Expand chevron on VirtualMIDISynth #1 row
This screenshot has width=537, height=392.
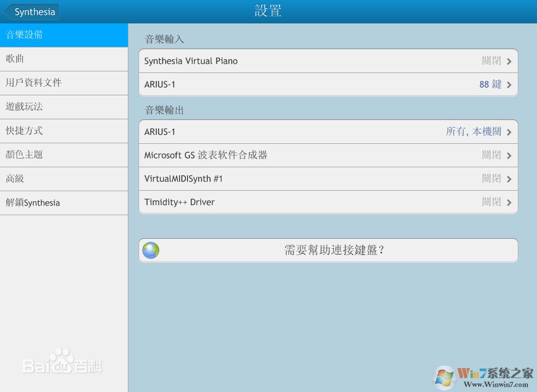click(509, 179)
